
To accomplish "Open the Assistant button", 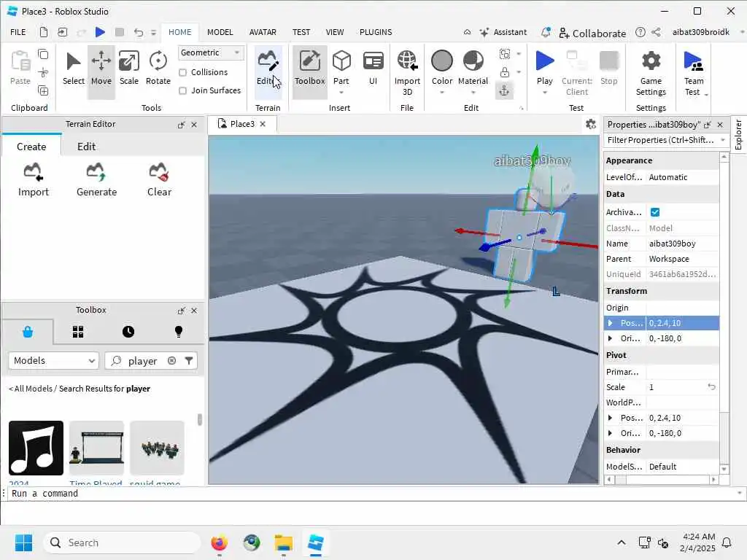I will coord(503,32).
